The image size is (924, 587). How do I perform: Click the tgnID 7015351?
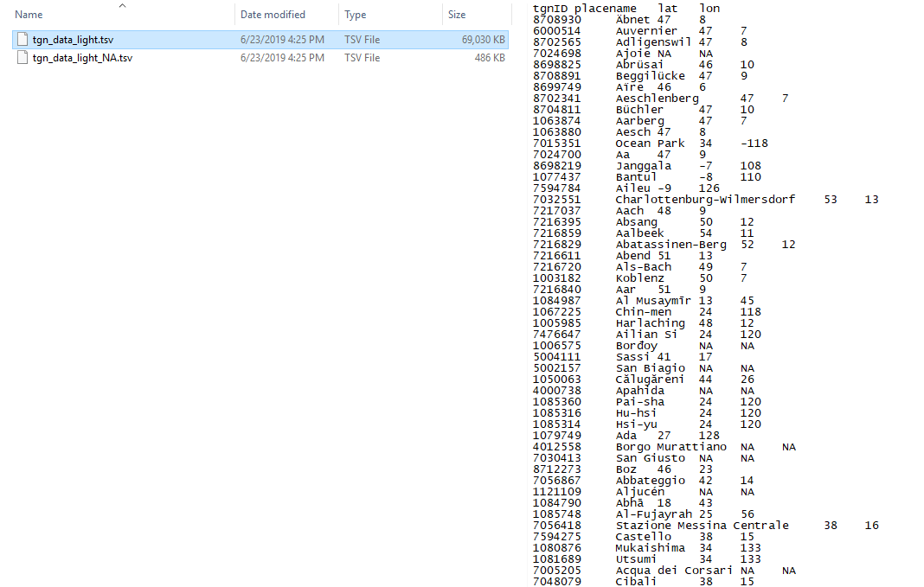click(557, 143)
